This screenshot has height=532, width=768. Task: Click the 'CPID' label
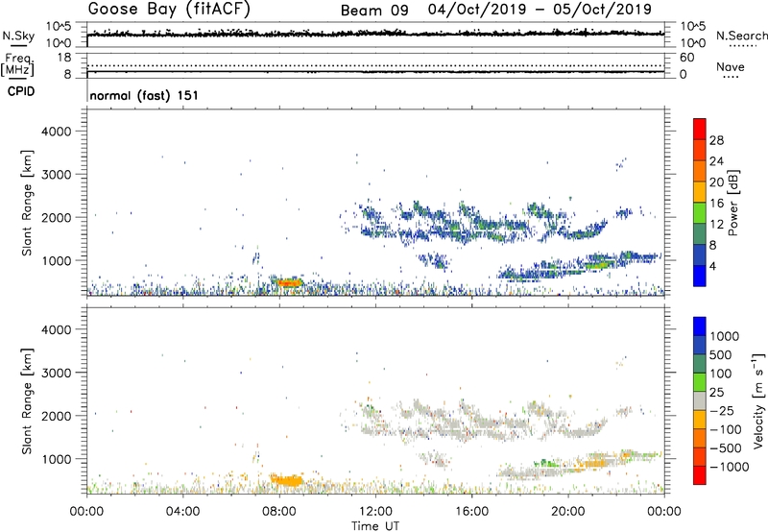pyautogui.click(x=21, y=91)
